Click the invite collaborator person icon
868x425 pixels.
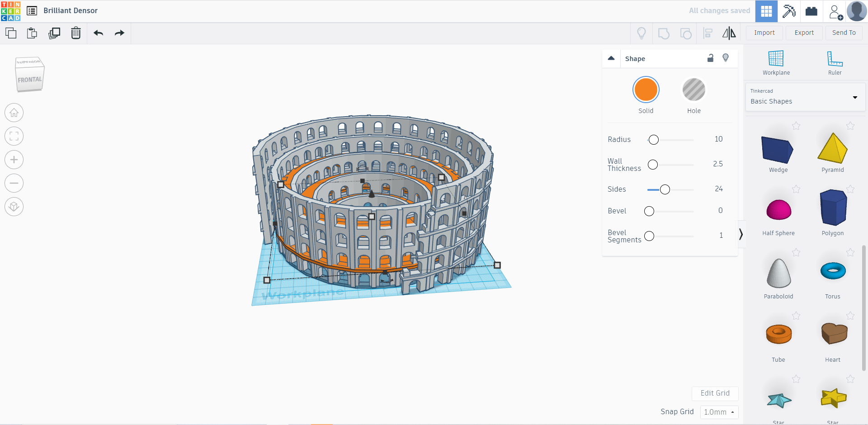(x=835, y=12)
